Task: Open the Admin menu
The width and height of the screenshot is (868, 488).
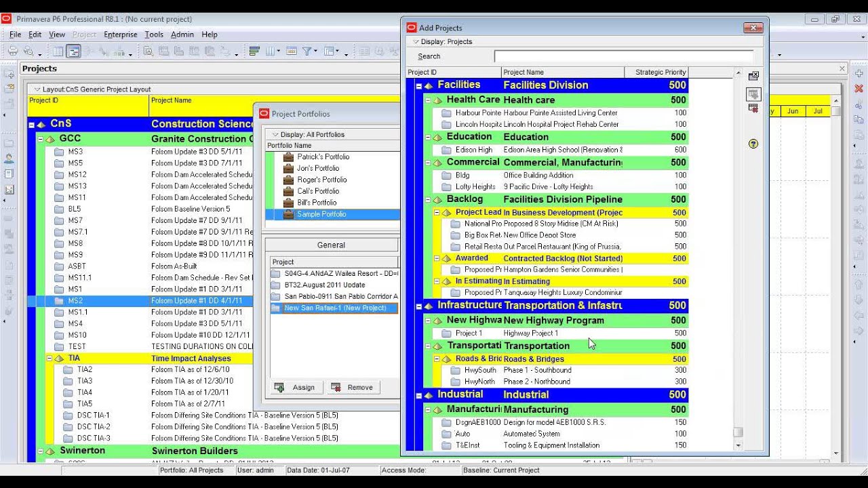Action: [182, 35]
